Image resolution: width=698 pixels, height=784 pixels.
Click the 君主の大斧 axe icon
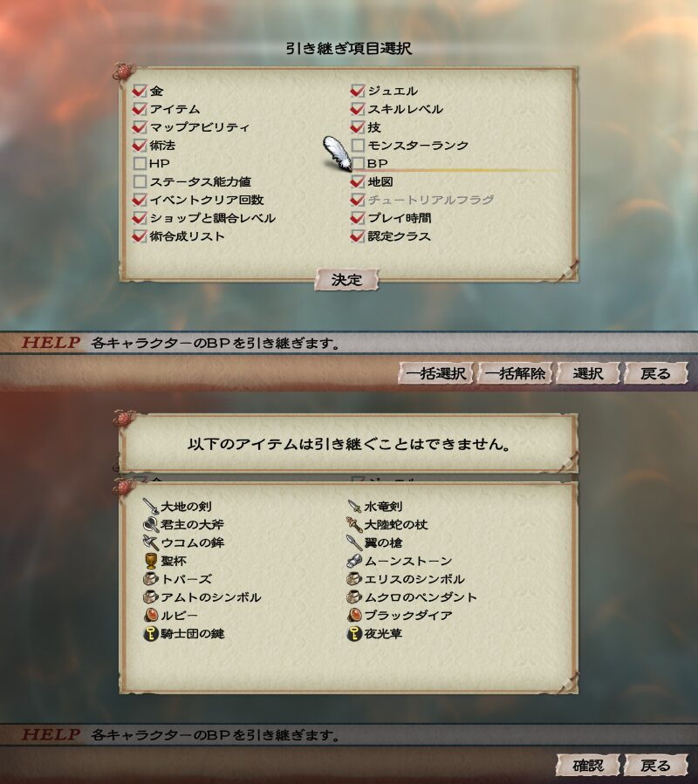pos(151,524)
